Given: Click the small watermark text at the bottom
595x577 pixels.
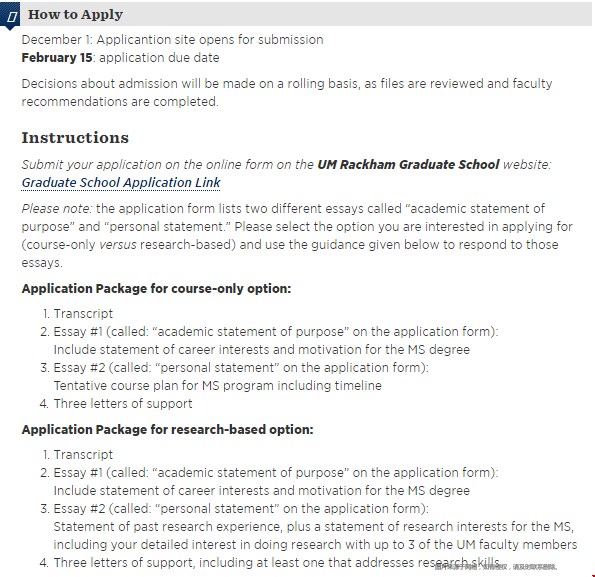Looking at the screenshot, I should tap(496, 567).
